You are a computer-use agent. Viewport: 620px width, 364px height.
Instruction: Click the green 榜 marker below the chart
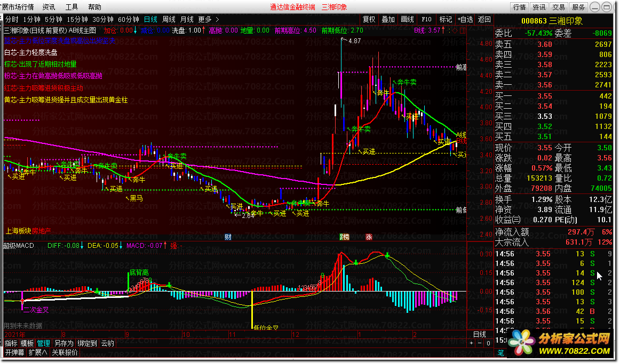coord(345,237)
